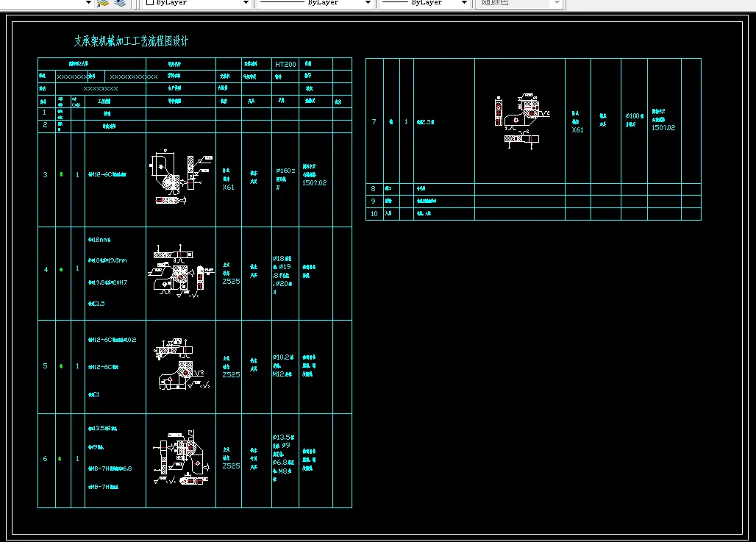This screenshot has width=756, height=542.
Task: Click the Make Object's Layer Current icon
Action: (103, 3)
